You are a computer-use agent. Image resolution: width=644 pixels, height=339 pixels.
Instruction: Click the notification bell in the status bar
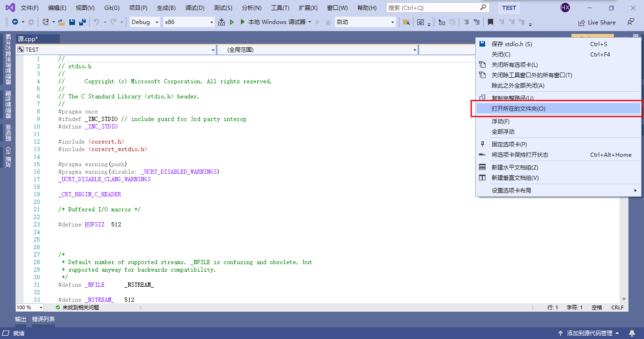631,332
